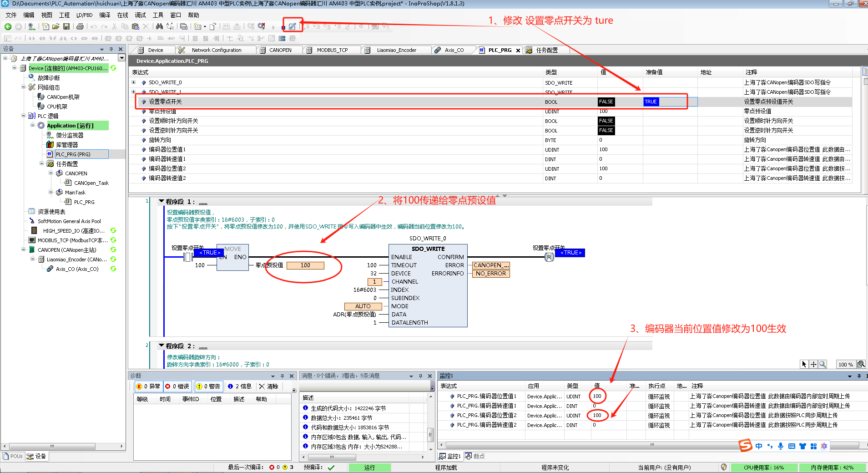
Task: Toggle the 0 异常 filter
Action: click(x=148, y=387)
